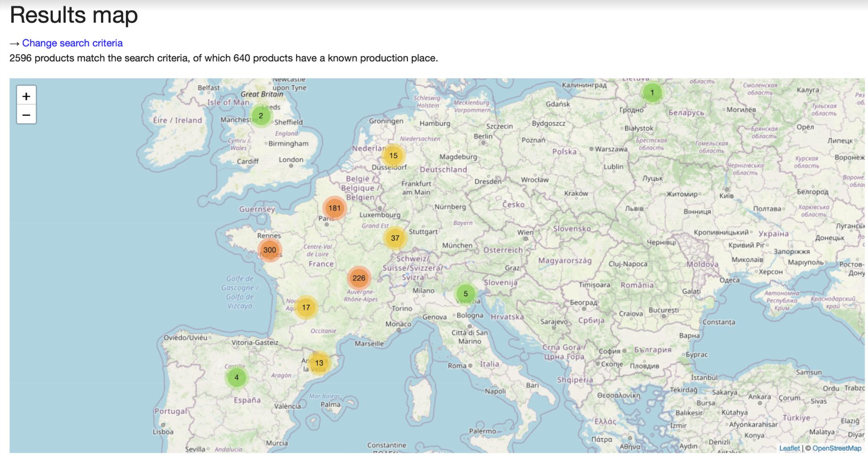Image resolution: width=868 pixels, height=476 pixels.
Task: Click the London label on the map
Action: click(x=291, y=160)
